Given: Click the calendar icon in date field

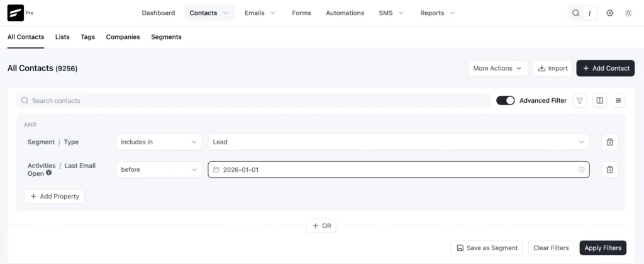Looking at the screenshot, I should tap(216, 169).
